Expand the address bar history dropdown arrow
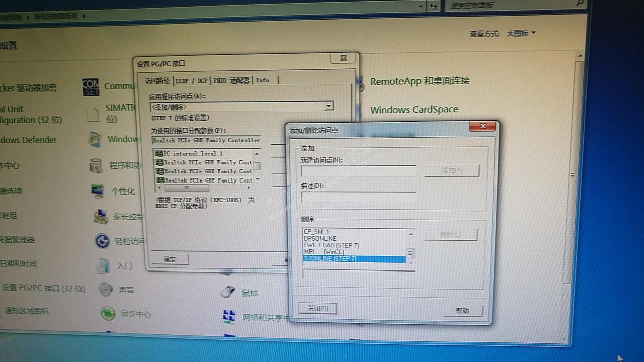 (x=421, y=6)
